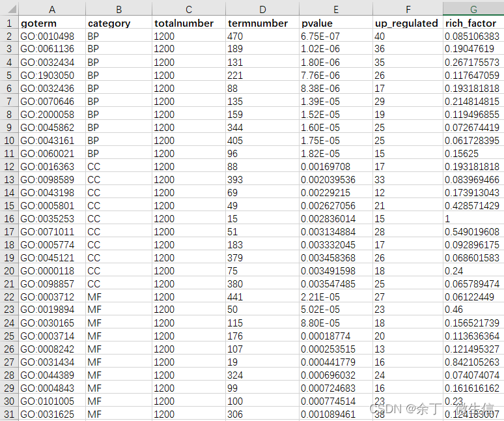504x421 pixels.
Task: Select column C header
Action: (189, 9)
